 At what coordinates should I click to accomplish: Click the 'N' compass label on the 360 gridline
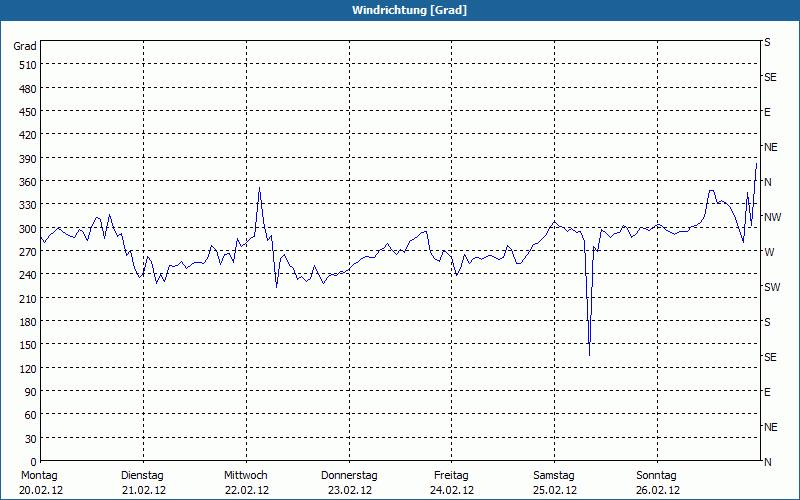(768, 182)
